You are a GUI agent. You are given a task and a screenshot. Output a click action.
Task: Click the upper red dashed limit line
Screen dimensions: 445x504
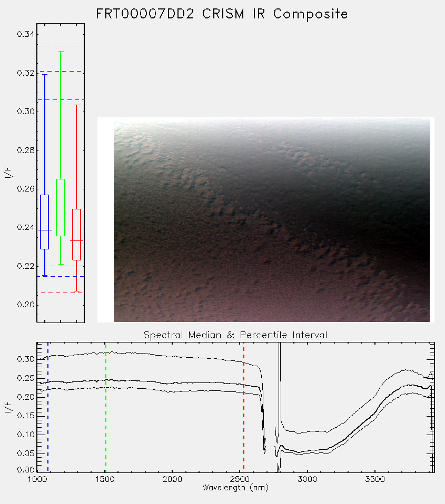coord(61,99)
